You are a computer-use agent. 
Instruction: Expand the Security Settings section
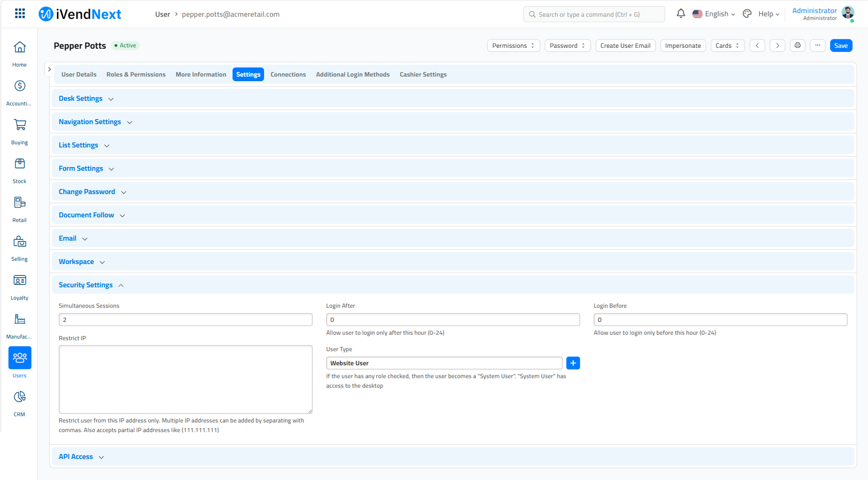coord(86,285)
